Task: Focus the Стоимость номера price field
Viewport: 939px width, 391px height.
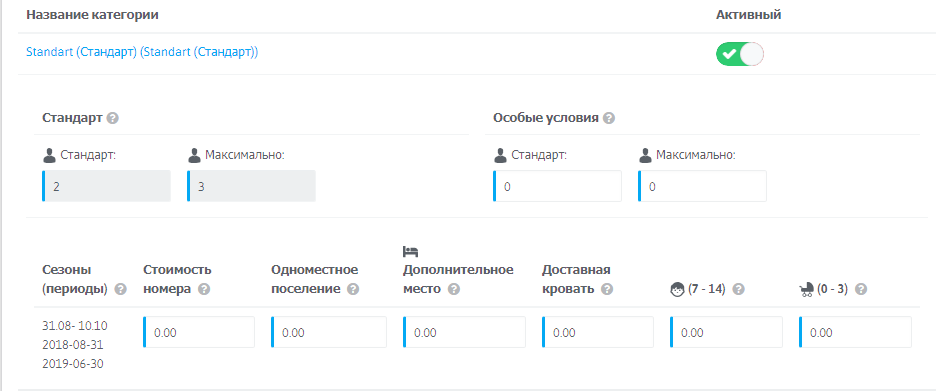Action: (199, 332)
